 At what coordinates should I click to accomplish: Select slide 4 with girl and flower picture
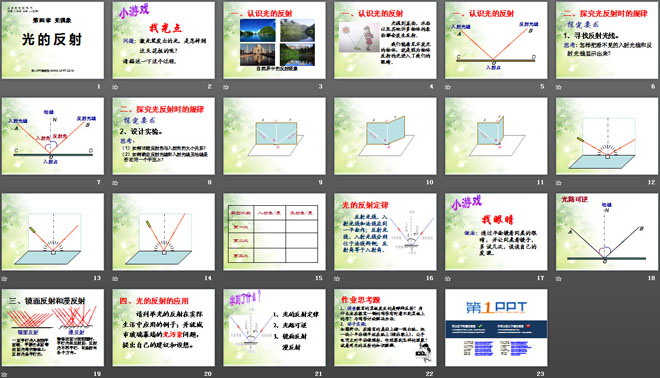(x=385, y=40)
